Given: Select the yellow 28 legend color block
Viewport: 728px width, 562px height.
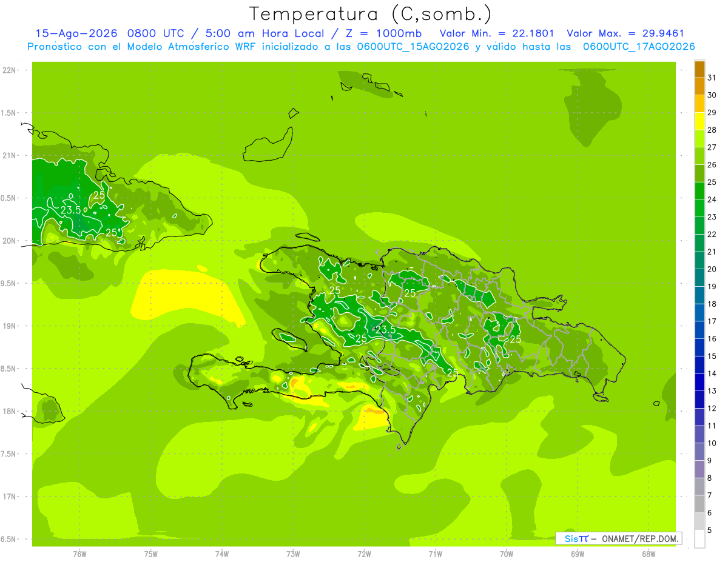Looking at the screenshot, I should (699, 122).
